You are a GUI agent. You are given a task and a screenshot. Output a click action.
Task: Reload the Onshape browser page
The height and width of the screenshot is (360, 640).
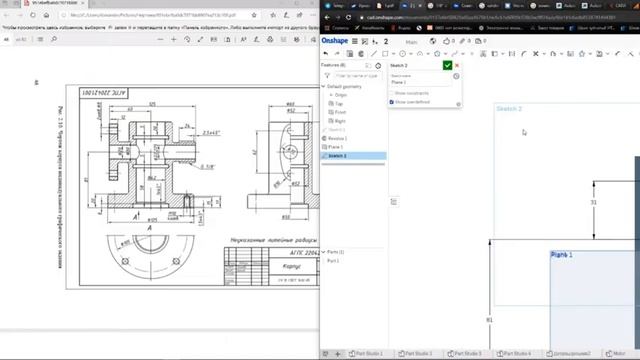tap(348, 18)
